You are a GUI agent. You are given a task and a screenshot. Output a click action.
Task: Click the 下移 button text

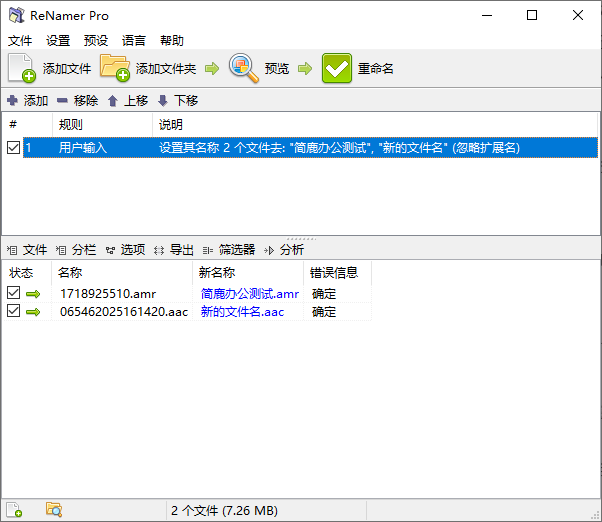186,101
